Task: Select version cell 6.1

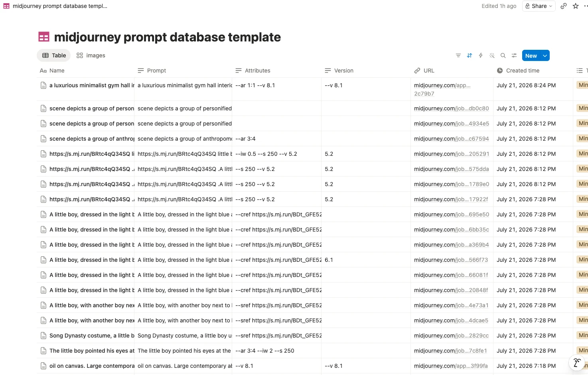Action: 366,260
